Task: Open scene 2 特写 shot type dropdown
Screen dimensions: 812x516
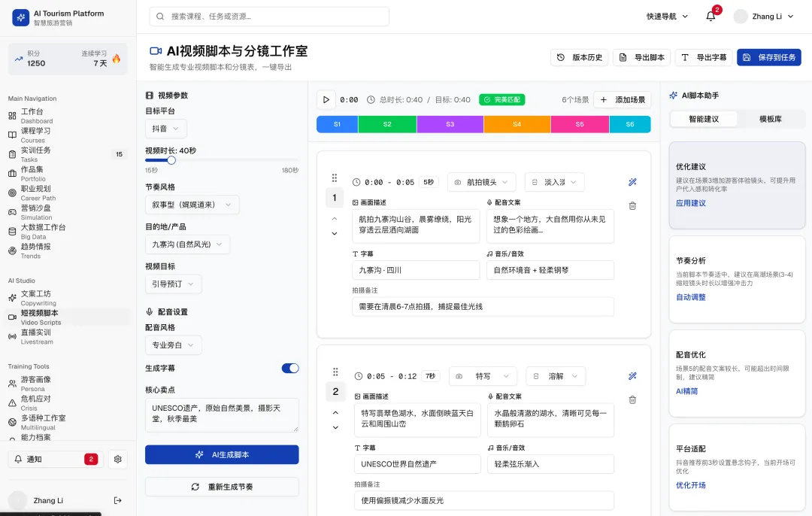Action: [483, 376]
